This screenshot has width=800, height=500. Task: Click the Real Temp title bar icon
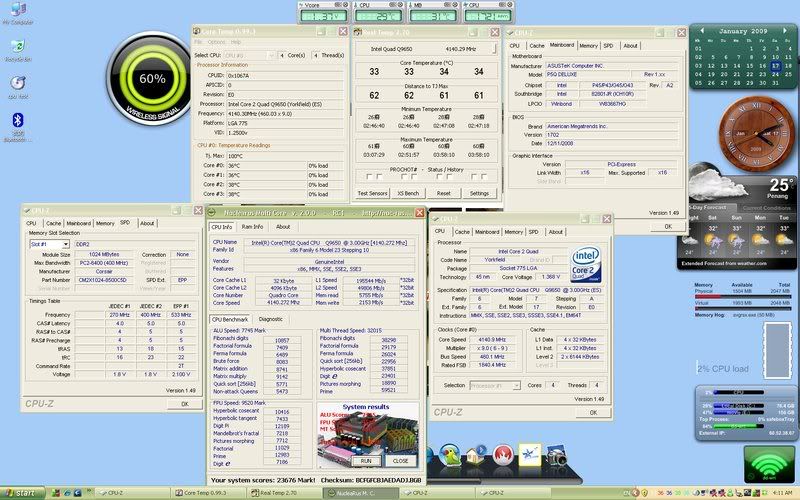358,32
